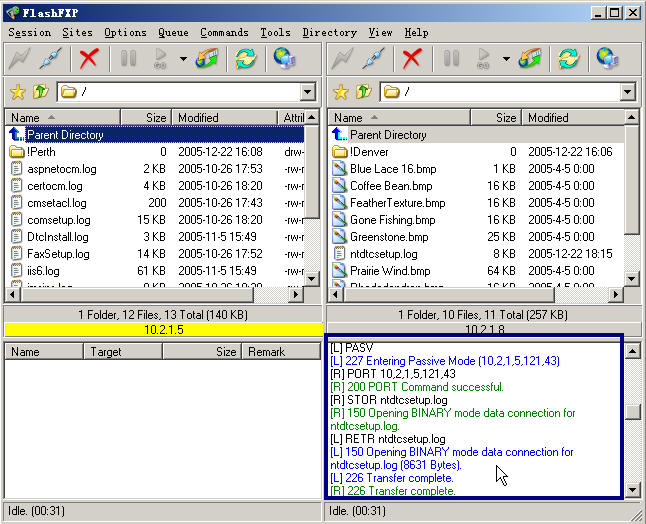Image resolution: width=646 pixels, height=524 pixels.
Task: Click log panel scrollbar up arrow
Action: point(632,351)
